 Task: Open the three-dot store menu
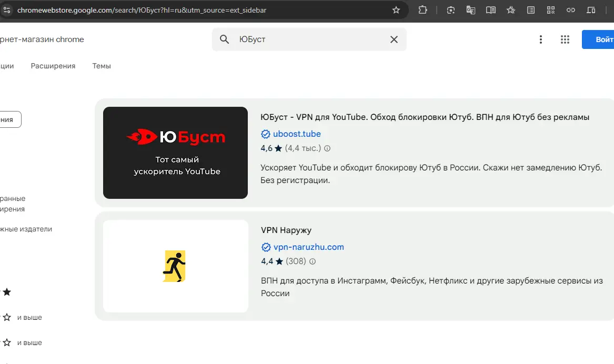tap(541, 39)
